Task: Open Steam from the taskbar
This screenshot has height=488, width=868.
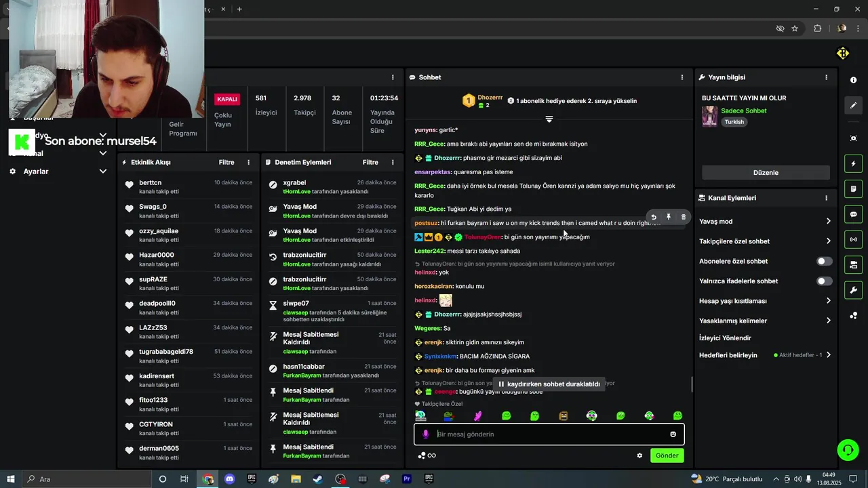Action: pyautogui.click(x=318, y=479)
